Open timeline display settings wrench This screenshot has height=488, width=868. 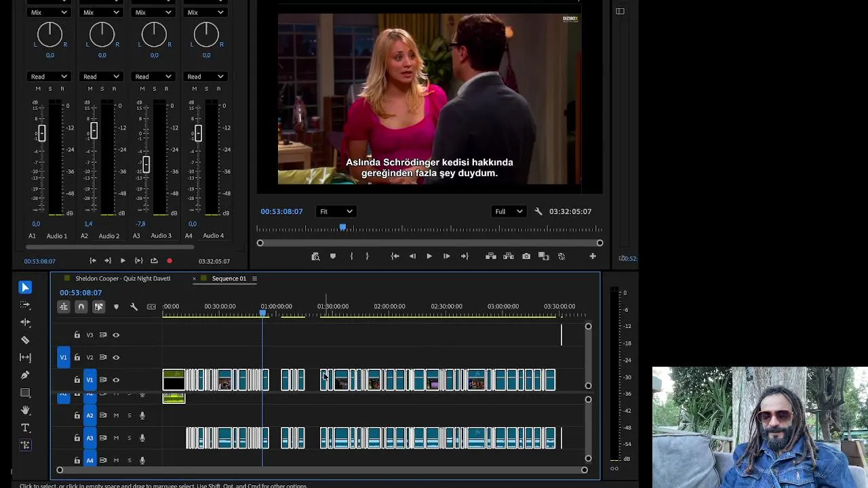coord(134,307)
